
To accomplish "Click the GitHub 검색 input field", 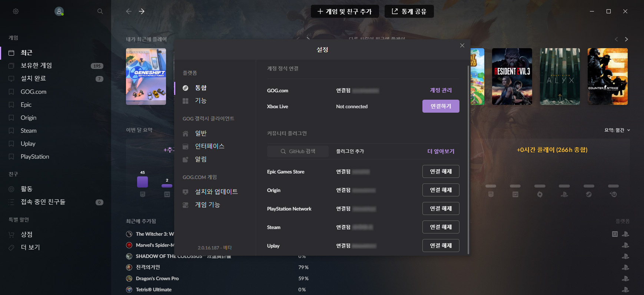I will pos(298,152).
